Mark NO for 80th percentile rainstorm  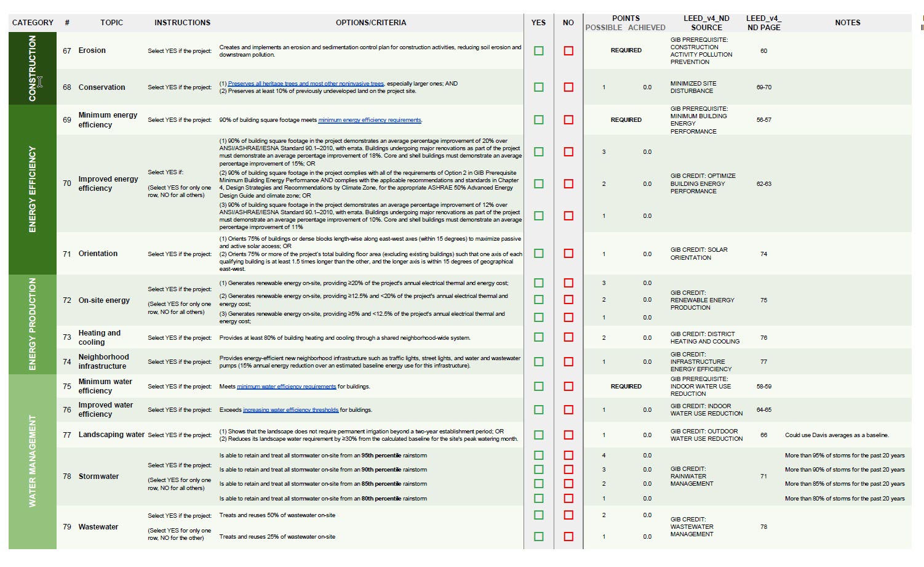click(568, 499)
